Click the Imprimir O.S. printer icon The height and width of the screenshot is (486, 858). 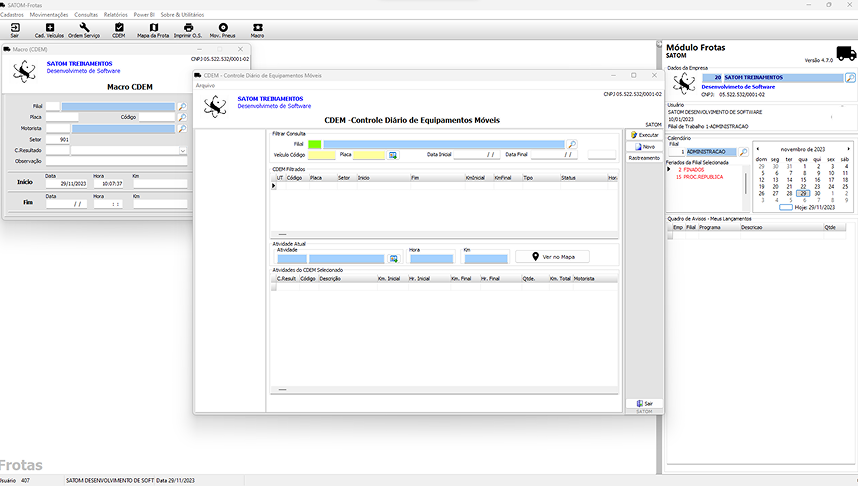[188, 29]
